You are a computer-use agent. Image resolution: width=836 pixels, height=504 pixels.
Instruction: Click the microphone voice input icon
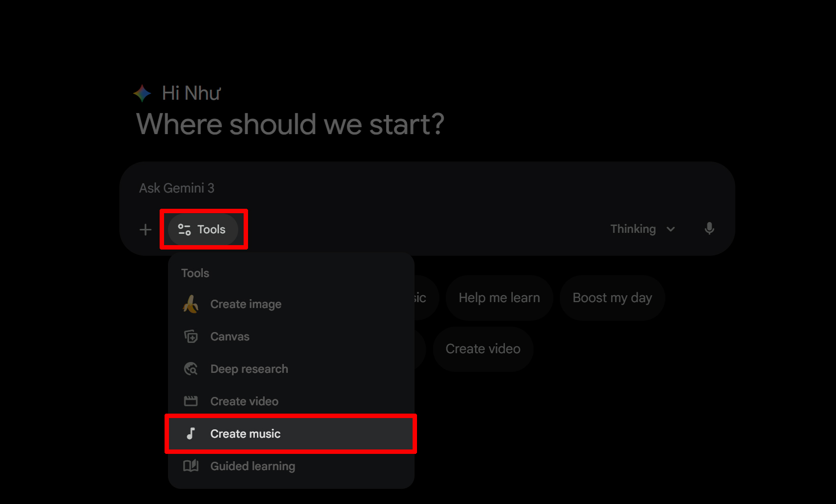point(709,229)
